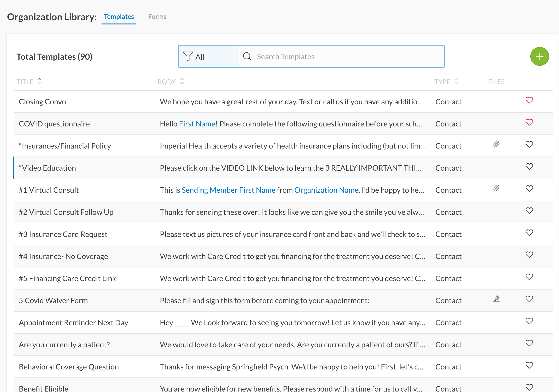This screenshot has height=392, width=559.
Task: Click the Search Templates input field
Action: pyautogui.click(x=346, y=56)
